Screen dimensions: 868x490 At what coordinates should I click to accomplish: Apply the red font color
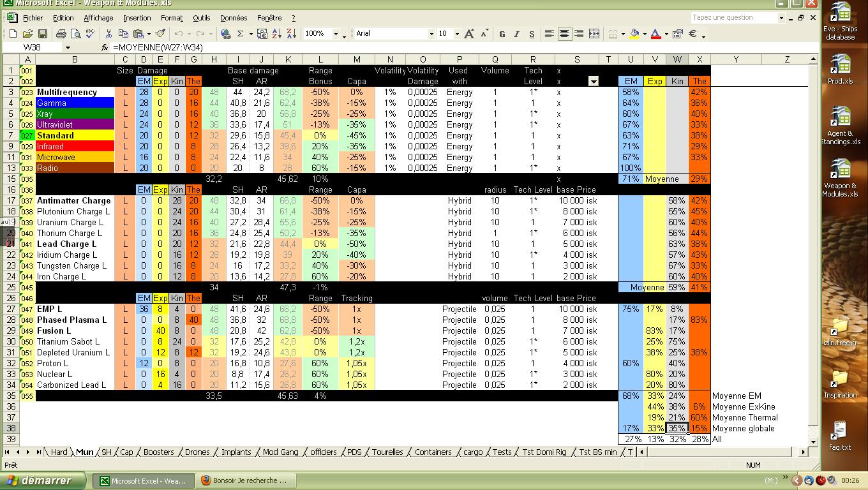pos(655,34)
